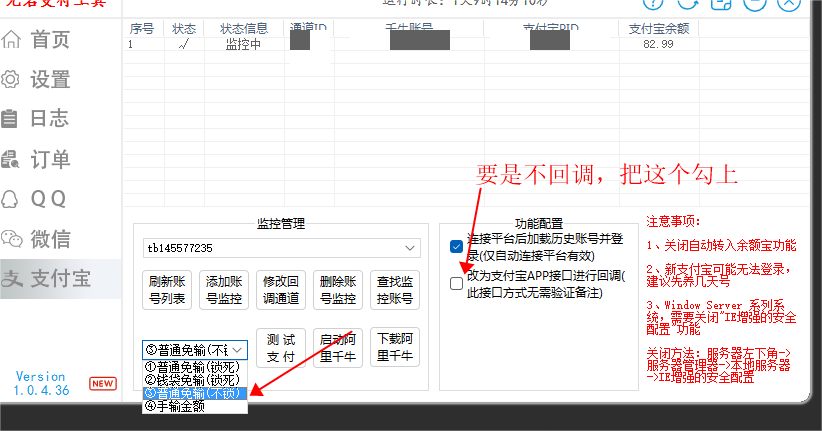822x431 pixels.
Task: Choose ①普通免输(锁死) from the list
Action: click(x=194, y=367)
